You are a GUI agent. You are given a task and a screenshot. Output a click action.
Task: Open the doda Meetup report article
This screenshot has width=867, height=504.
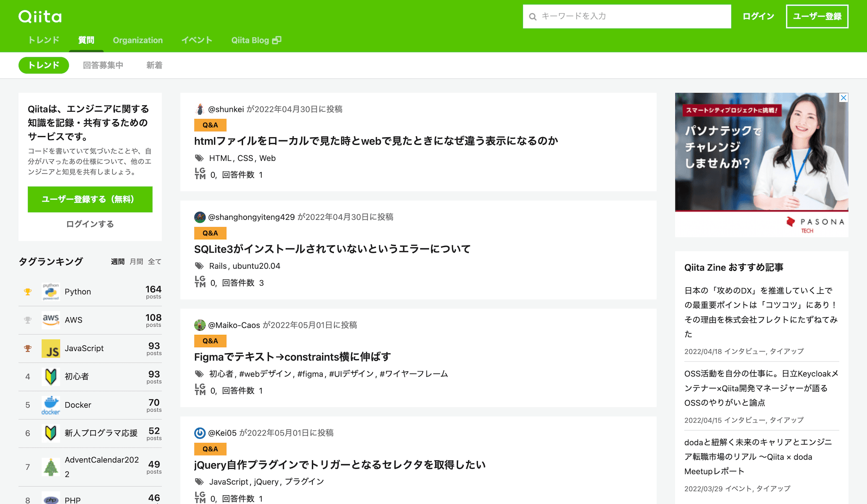[x=758, y=457]
